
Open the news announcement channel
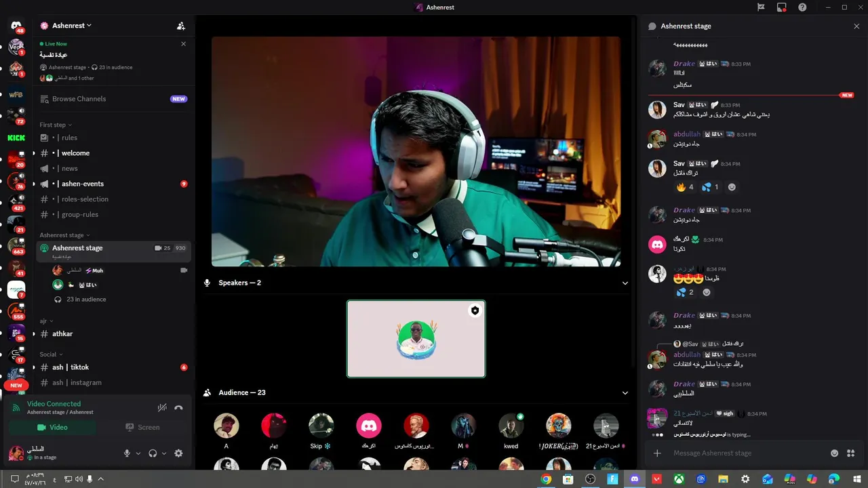113,168
